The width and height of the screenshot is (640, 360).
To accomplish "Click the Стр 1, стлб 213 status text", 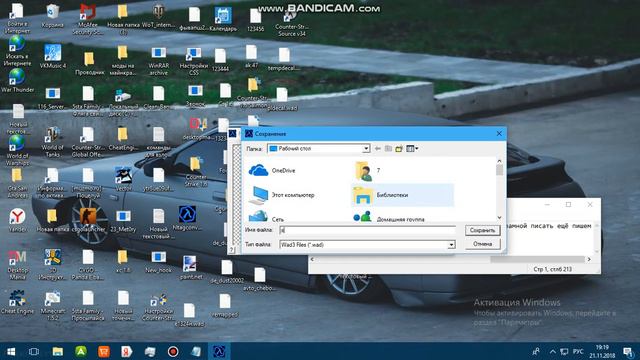I will (552, 269).
